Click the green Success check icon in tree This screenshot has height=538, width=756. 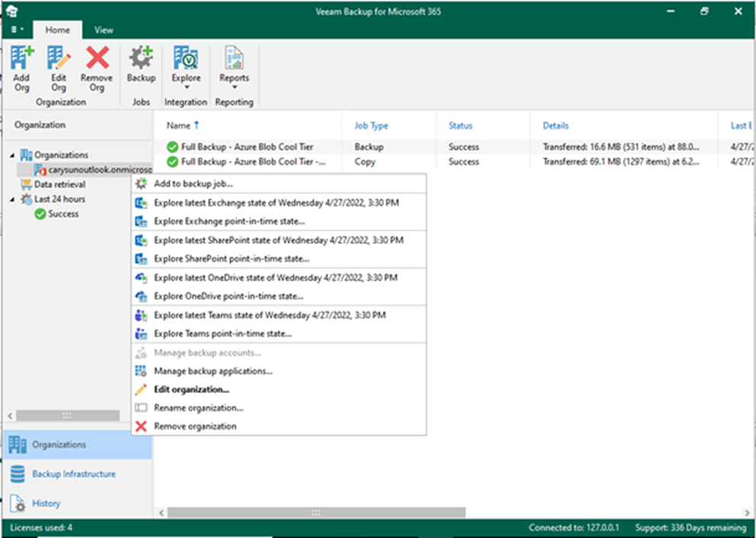point(40,214)
